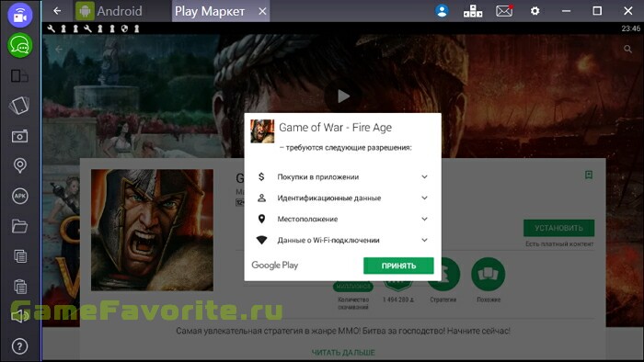Take a screenshot with the camera icon
The width and height of the screenshot is (644, 362).
pos(19,136)
